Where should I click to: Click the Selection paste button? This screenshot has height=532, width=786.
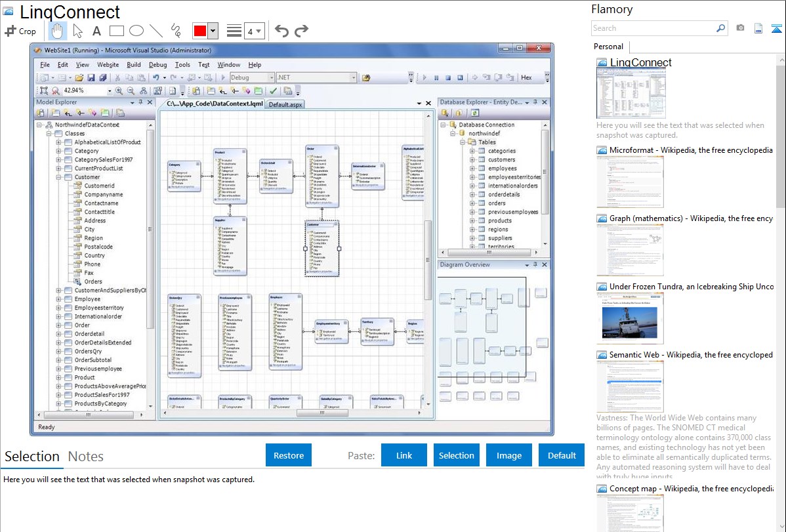click(457, 455)
